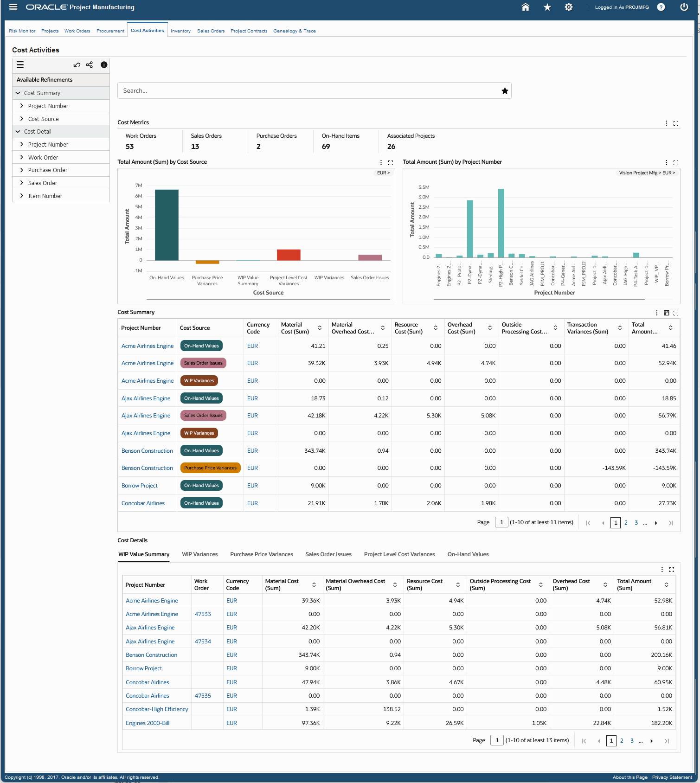Image resolution: width=700 pixels, height=783 pixels.
Task: Maximize the Total Amount by Cost Source chart
Action: (391, 163)
